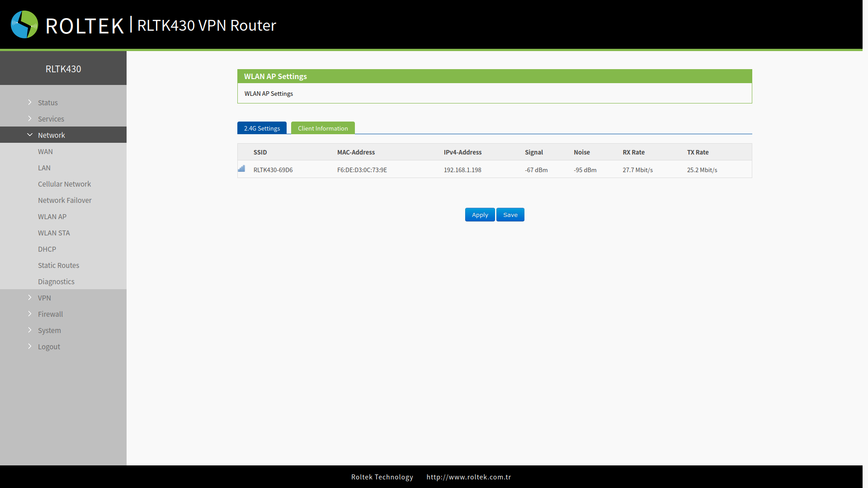Click the -67 dBm signal value

coord(536,170)
